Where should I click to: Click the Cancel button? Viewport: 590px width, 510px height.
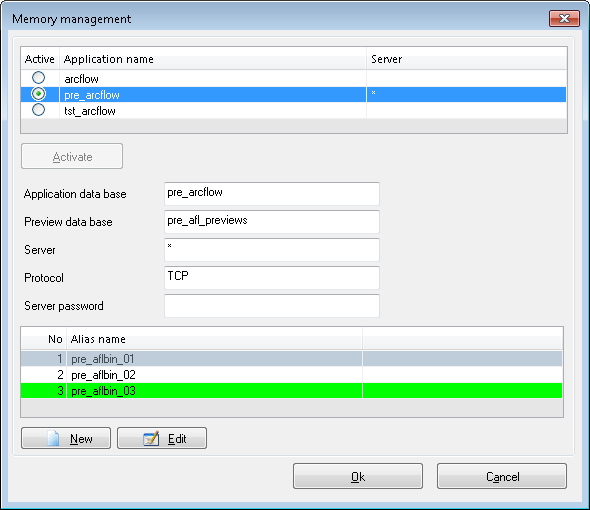(502, 476)
